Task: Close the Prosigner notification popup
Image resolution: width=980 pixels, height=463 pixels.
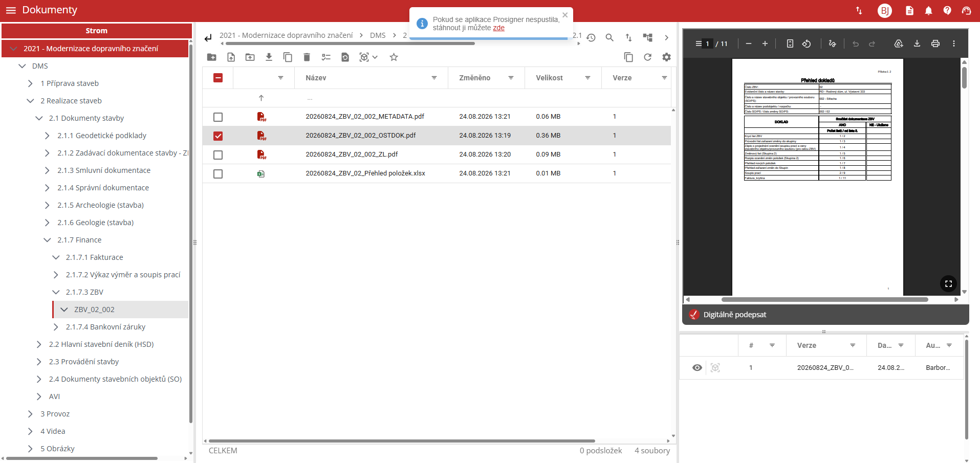Action: (565, 15)
